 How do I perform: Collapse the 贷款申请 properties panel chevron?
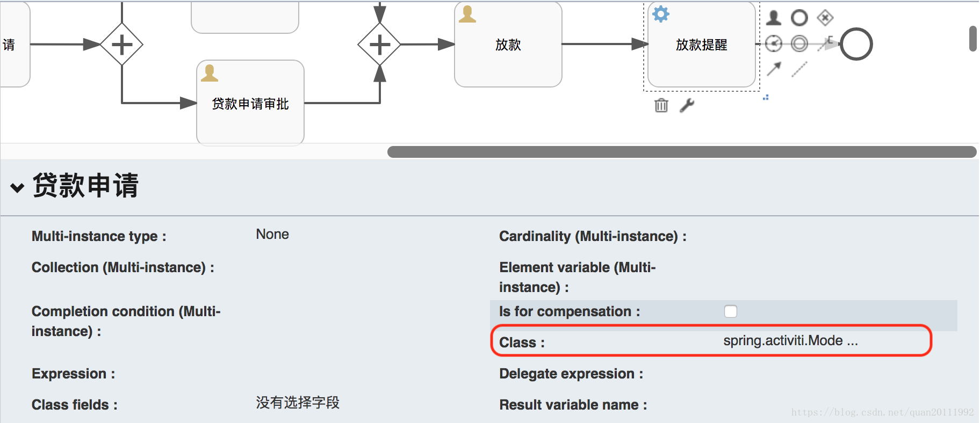18,187
